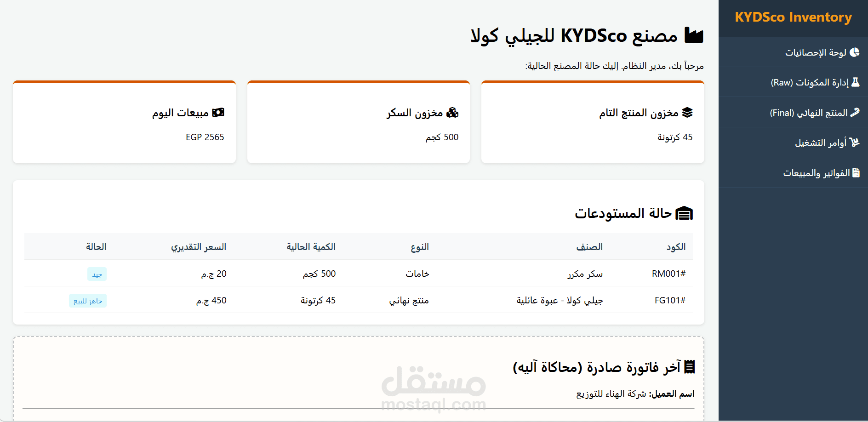Screen dimensions: 868x422
Task: Click the money bill icon on مبيعات اليوم card
Action: coord(218,113)
